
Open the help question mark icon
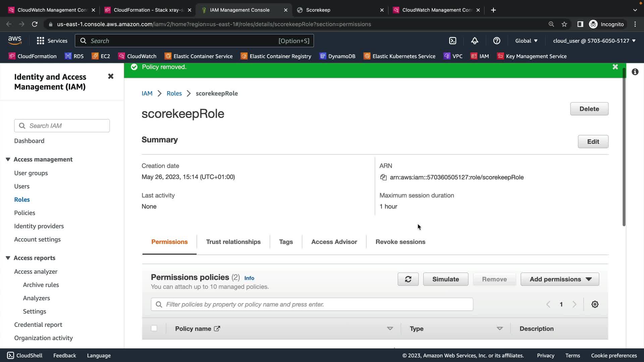pyautogui.click(x=497, y=41)
